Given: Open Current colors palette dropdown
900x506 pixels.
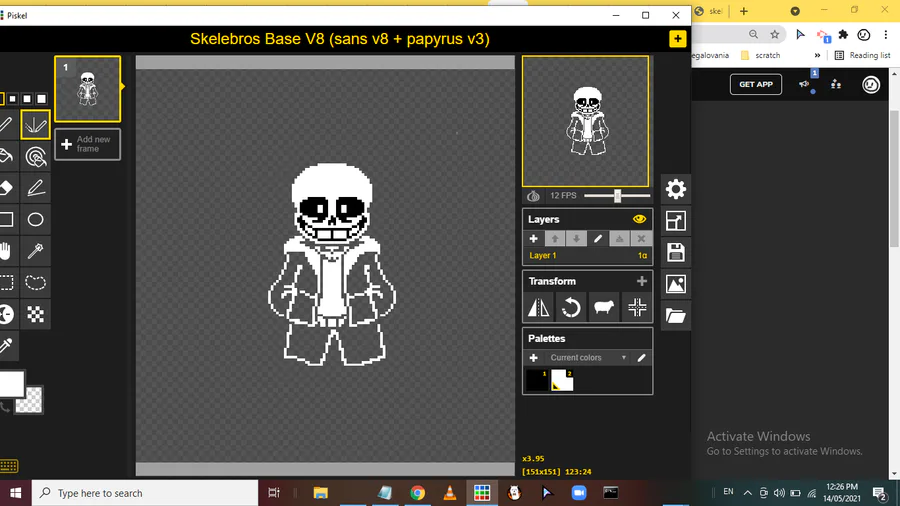Looking at the screenshot, I should click(588, 357).
